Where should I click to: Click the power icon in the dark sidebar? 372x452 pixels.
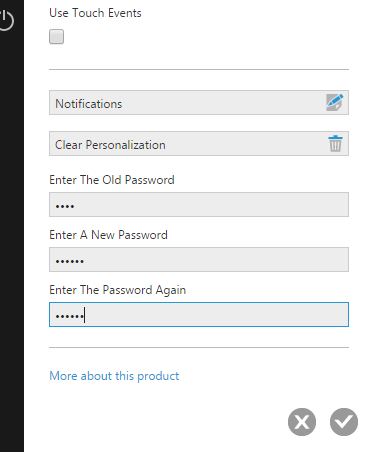click(x=6, y=20)
